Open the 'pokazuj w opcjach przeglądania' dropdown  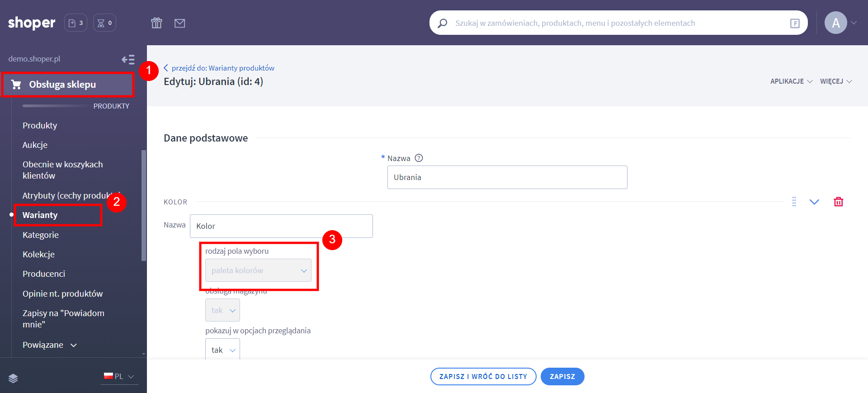click(222, 350)
